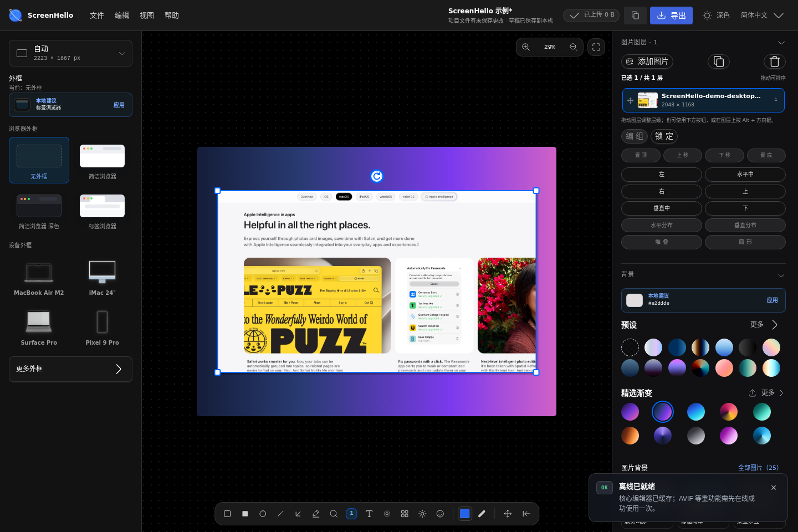Switch the 深色 dark theme toggle

(x=716, y=16)
